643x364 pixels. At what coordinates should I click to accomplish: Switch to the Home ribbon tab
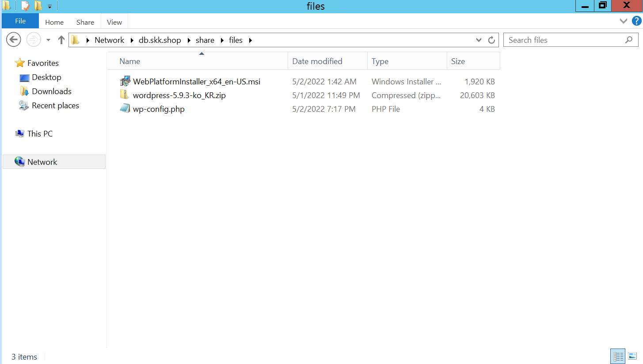tap(54, 22)
